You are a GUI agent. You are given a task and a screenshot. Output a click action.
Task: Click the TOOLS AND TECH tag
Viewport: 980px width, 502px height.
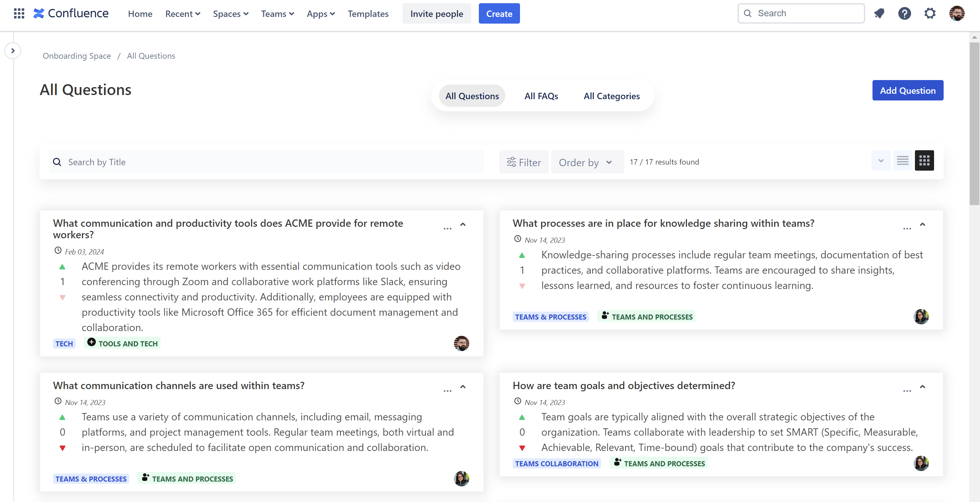[122, 343]
